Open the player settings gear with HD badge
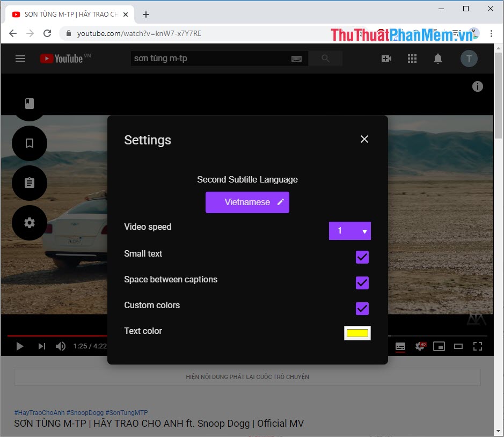 tap(420, 346)
